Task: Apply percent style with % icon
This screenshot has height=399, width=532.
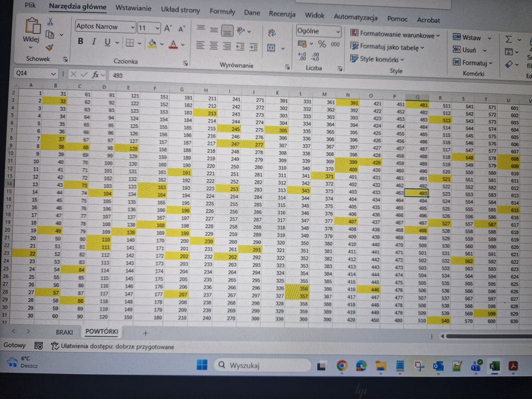Action: [322, 44]
